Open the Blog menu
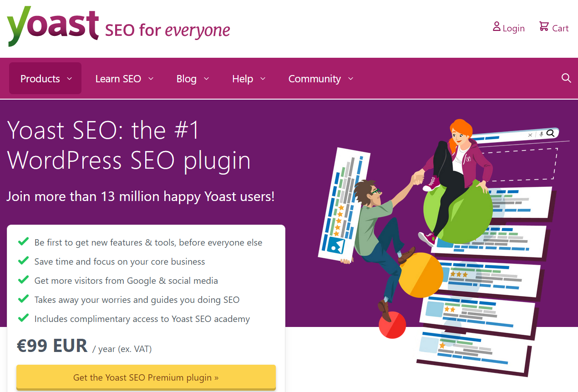Screen dimensions: 578x392 click(x=193, y=79)
